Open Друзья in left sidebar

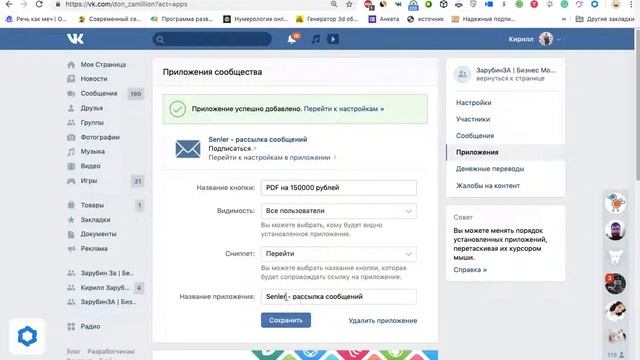coord(91,108)
